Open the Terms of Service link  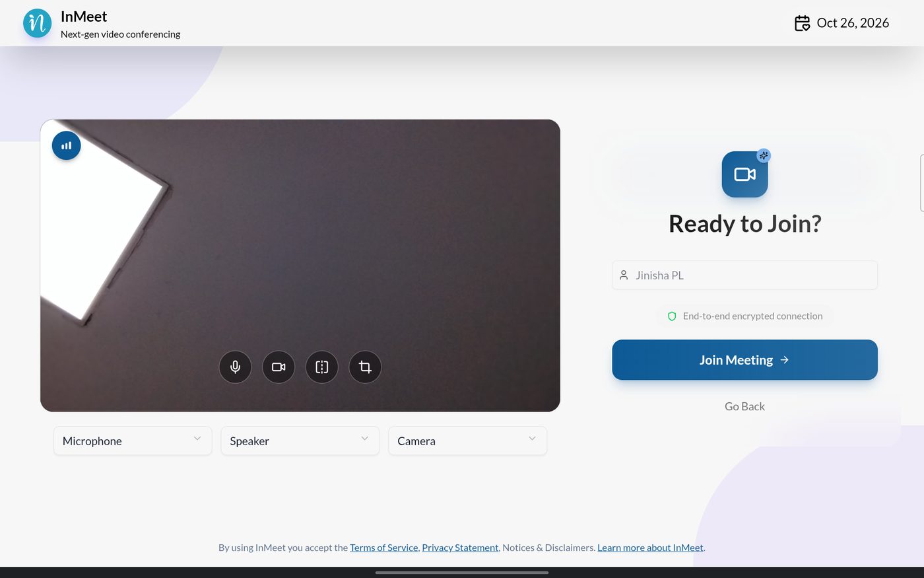383,548
